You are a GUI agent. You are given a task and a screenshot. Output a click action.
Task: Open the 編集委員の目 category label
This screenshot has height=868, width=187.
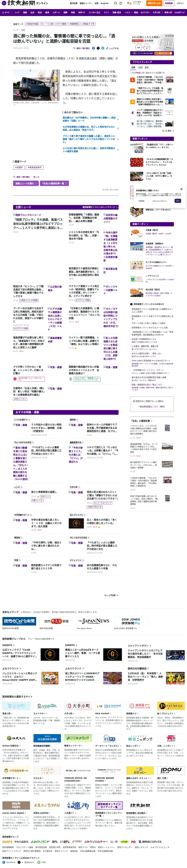(76, 442)
